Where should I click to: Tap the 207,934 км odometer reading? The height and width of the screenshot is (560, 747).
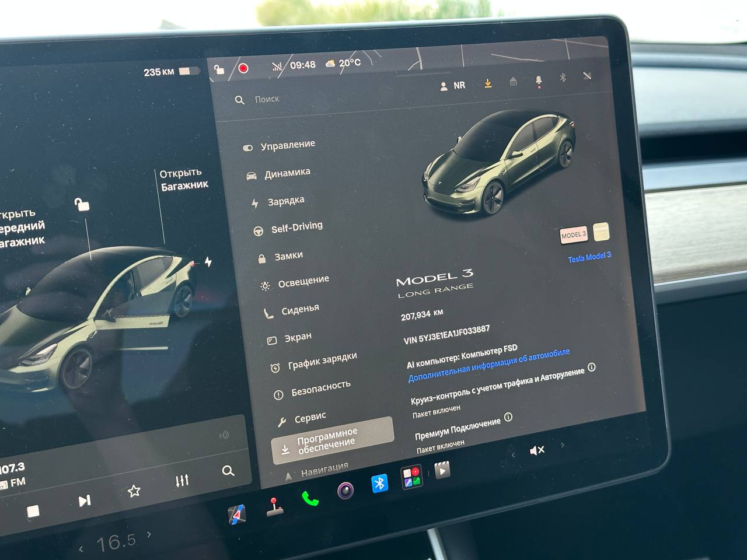click(x=421, y=315)
